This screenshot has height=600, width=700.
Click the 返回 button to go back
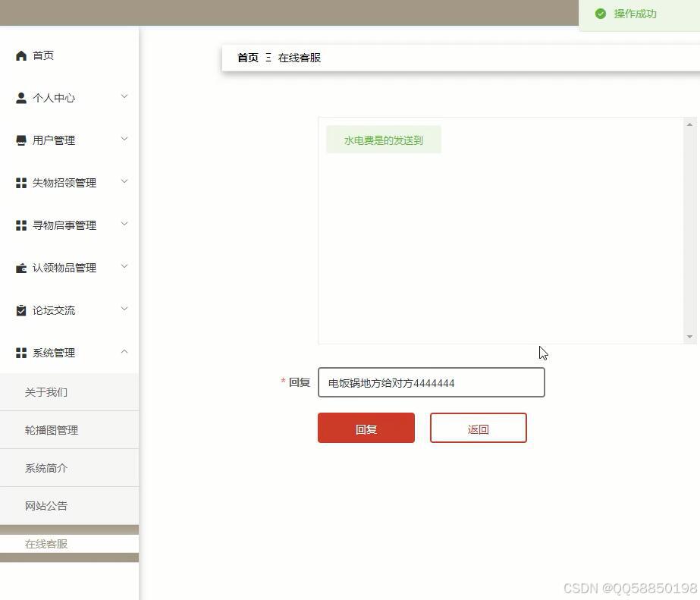click(x=478, y=428)
